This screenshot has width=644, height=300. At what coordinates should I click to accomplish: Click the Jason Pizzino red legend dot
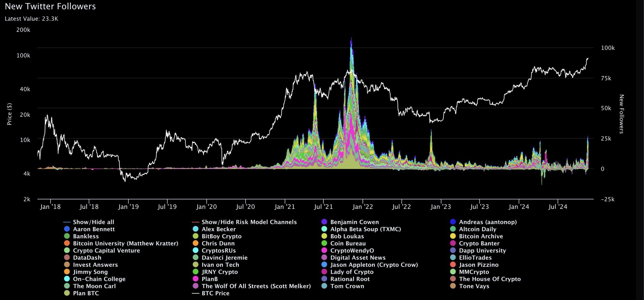point(453,265)
